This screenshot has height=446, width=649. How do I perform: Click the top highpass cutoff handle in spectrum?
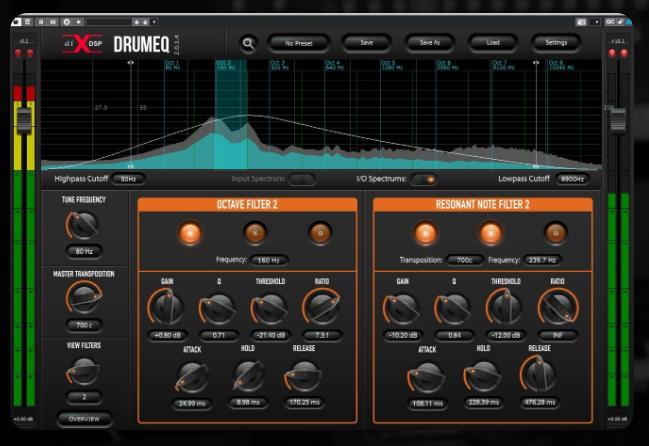tap(130, 62)
